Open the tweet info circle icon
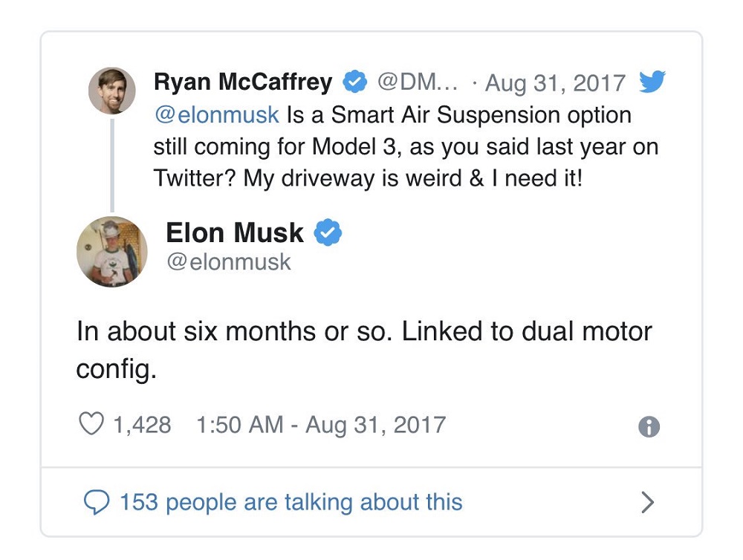This screenshot has height=560, width=743. point(649,427)
